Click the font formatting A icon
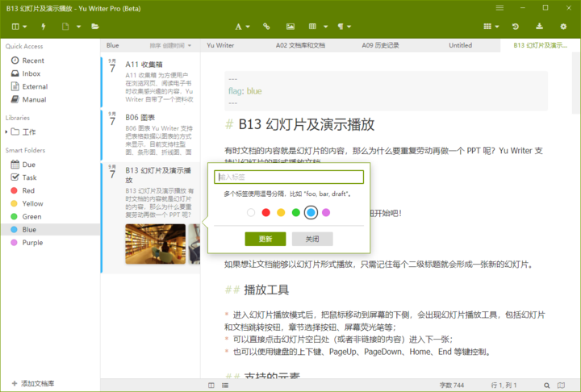This screenshot has height=392, width=581. click(238, 27)
